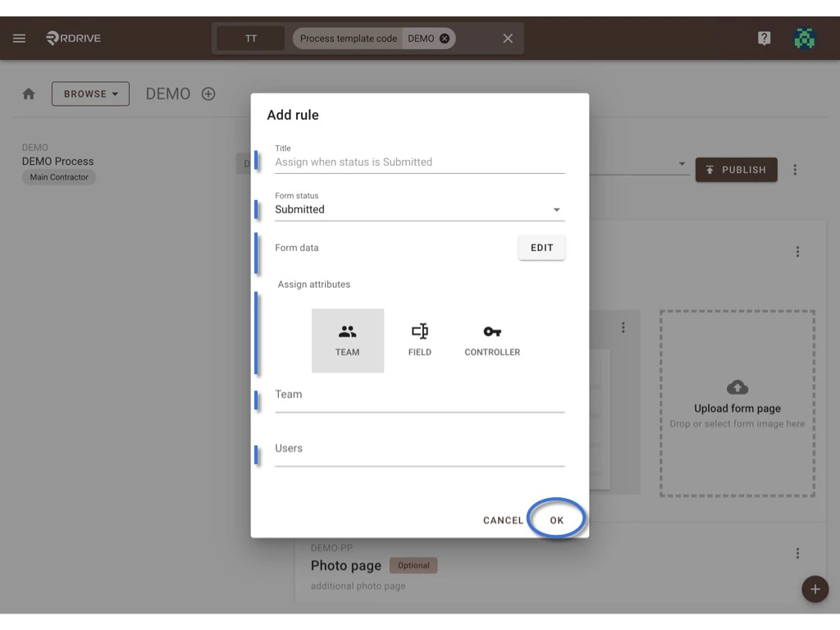Click the user avatar in the top right
This screenshot has width=840, height=630.
(805, 38)
